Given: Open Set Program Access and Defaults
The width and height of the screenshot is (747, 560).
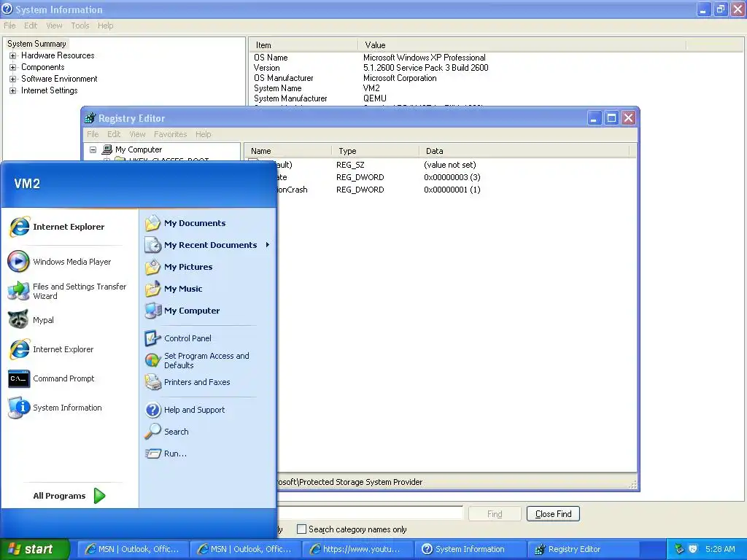Looking at the screenshot, I should tap(197, 360).
